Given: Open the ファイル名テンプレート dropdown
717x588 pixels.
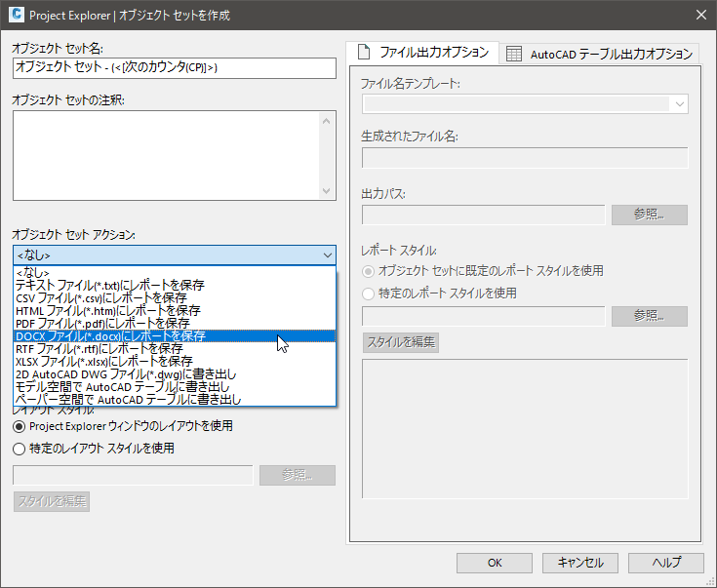Looking at the screenshot, I should (x=679, y=104).
